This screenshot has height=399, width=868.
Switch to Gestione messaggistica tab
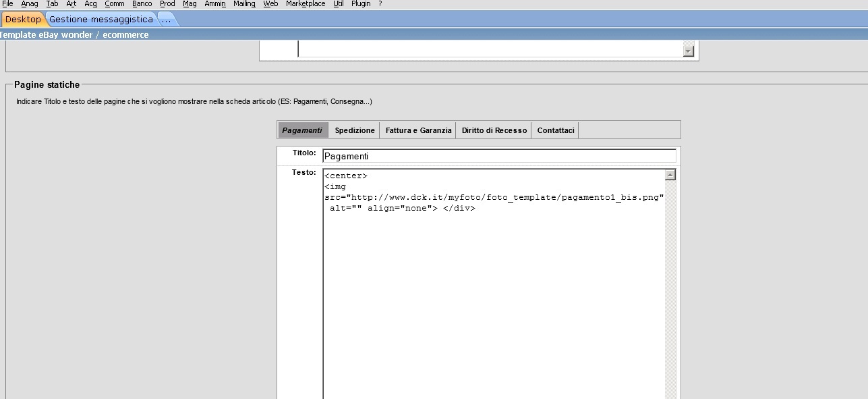101,19
